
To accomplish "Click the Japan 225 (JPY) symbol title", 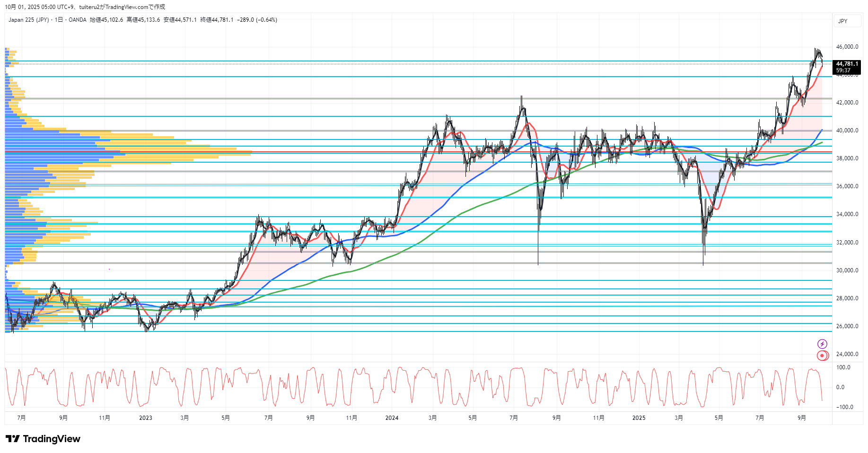I will tap(28, 20).
